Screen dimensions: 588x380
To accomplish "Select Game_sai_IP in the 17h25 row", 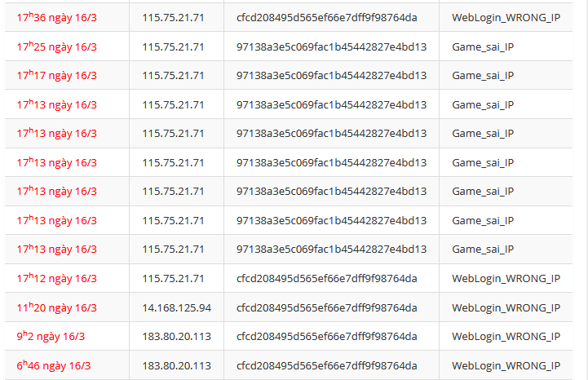I will click(x=483, y=46).
